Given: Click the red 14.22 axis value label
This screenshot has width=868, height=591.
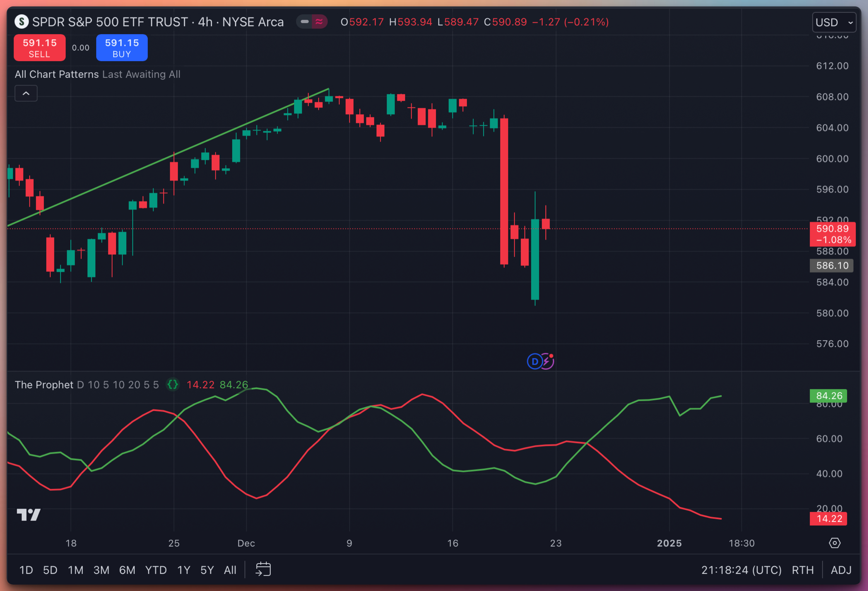Looking at the screenshot, I should click(x=828, y=519).
